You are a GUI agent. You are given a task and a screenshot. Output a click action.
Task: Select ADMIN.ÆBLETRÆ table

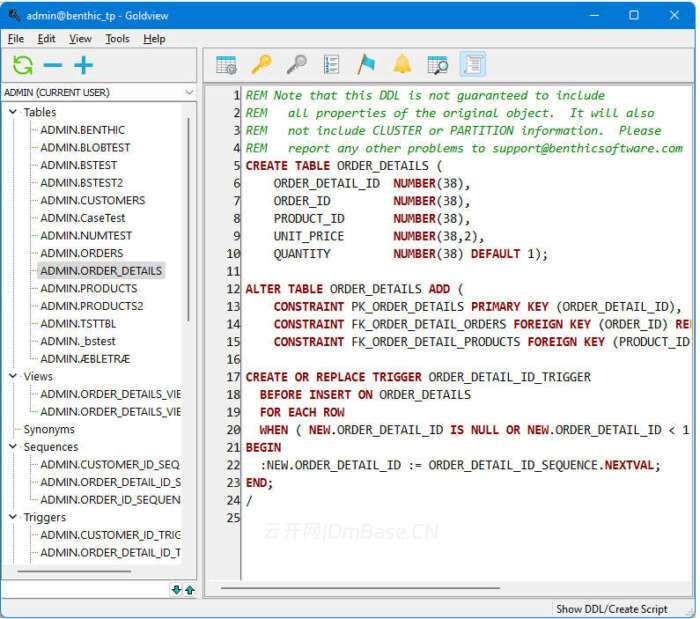[85, 359]
